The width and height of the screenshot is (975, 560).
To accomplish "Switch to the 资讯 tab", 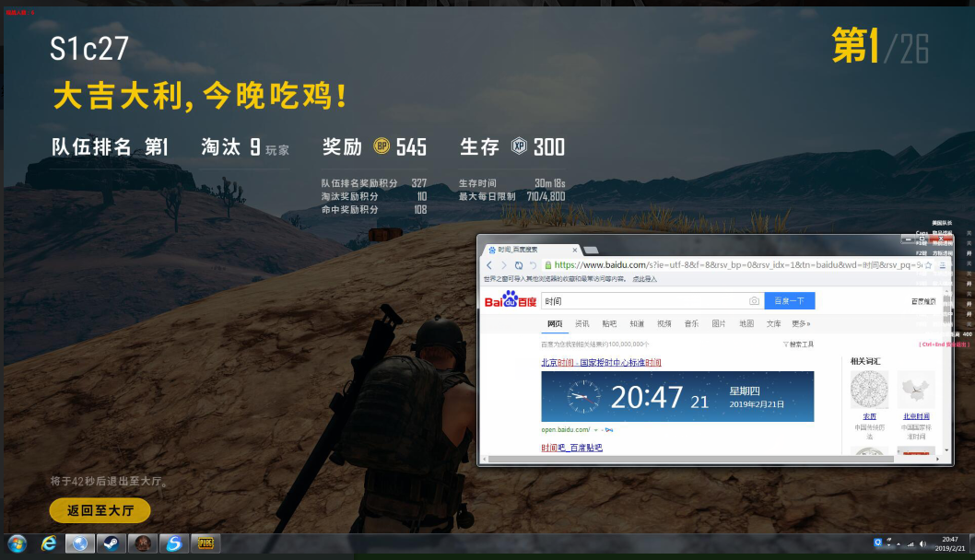I will [x=582, y=324].
